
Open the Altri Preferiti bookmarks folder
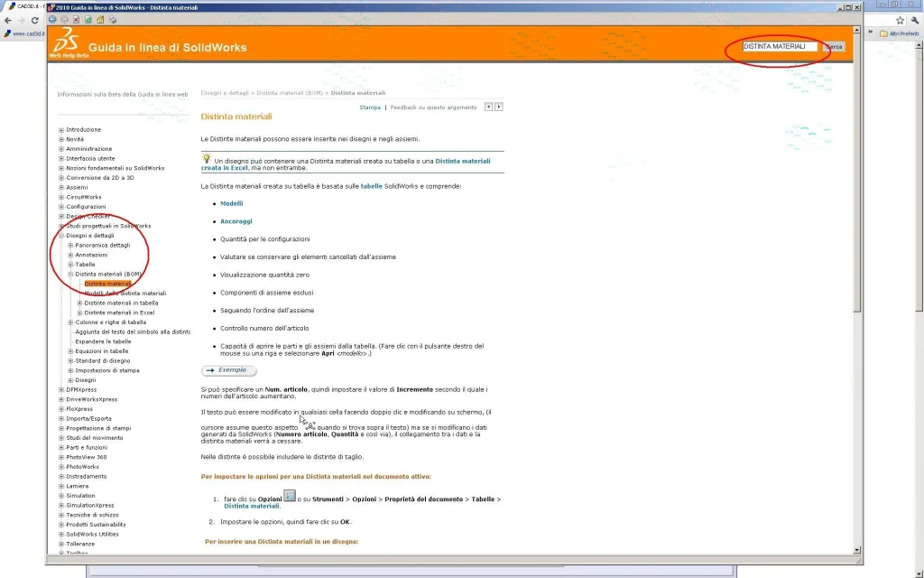pyautogui.click(x=900, y=33)
